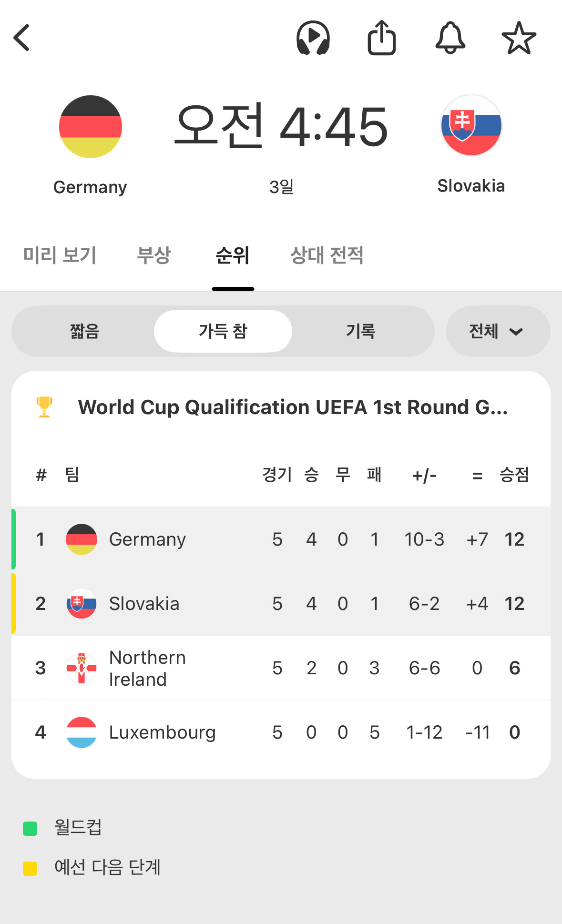Switch standings view to 기록

[x=361, y=331]
